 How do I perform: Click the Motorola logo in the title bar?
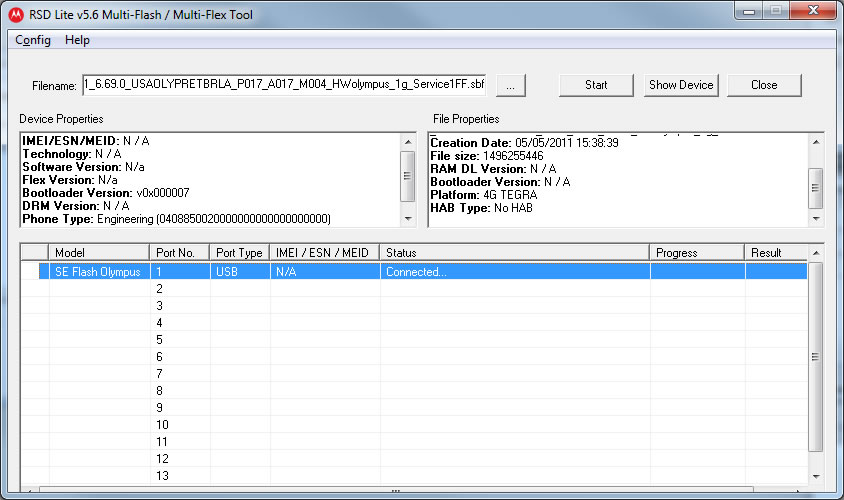16,15
